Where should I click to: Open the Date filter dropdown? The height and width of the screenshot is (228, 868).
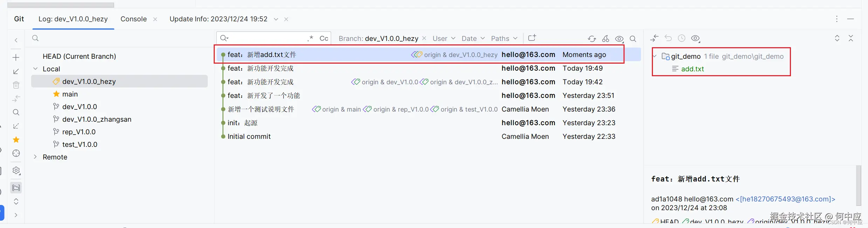(x=473, y=38)
